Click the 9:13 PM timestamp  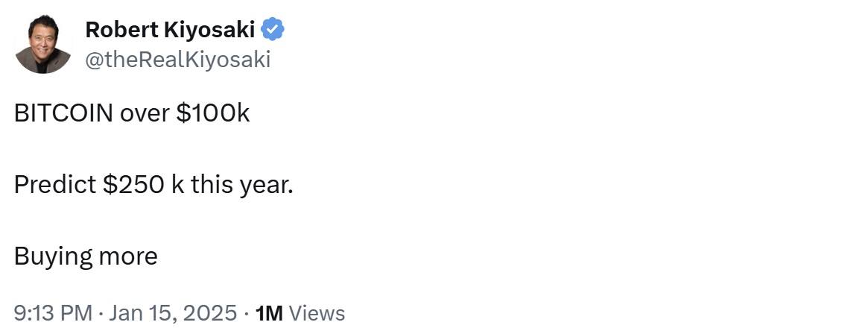pyautogui.click(x=53, y=313)
